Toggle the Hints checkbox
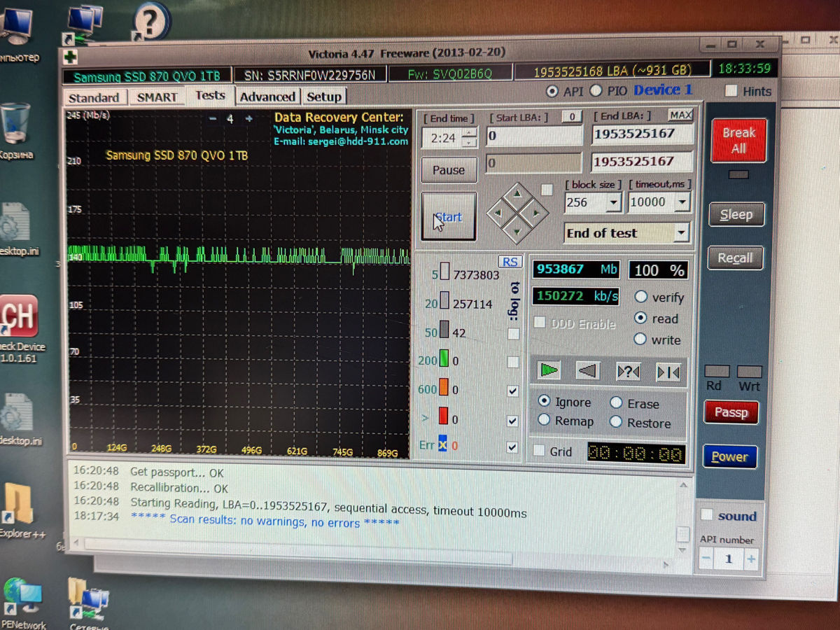This screenshot has width=840, height=630. (x=731, y=91)
